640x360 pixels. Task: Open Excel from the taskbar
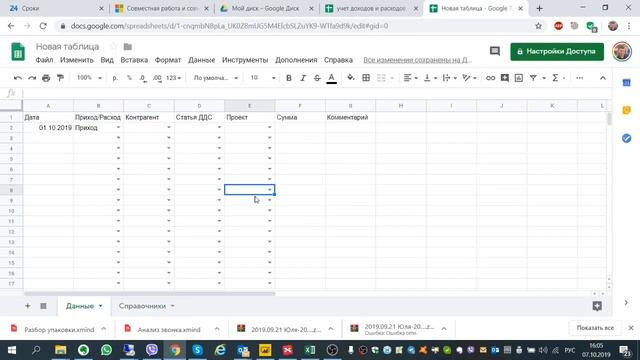(310, 350)
